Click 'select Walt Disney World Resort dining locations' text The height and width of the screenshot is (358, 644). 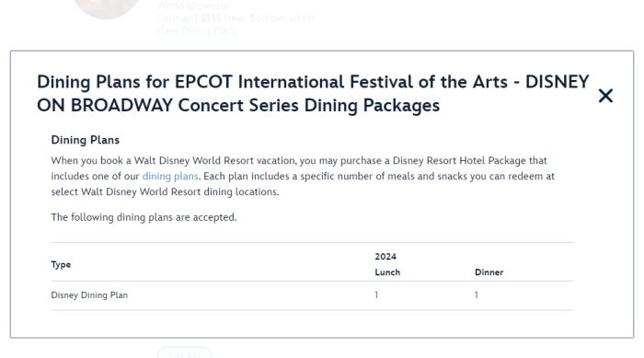[x=165, y=192]
